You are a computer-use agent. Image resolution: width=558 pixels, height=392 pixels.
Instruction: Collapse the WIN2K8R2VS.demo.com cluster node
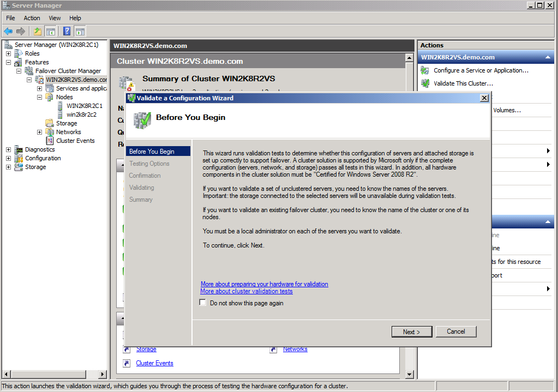click(x=29, y=80)
